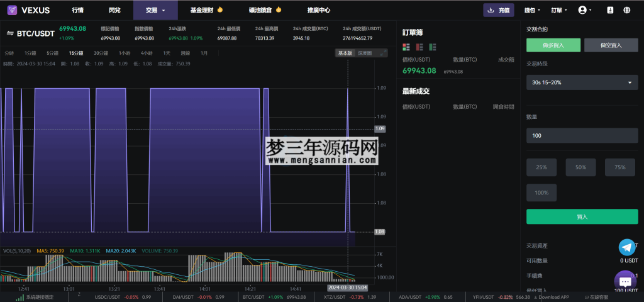Show buy orders only icon
The width and height of the screenshot is (644, 302).
(x=433, y=47)
